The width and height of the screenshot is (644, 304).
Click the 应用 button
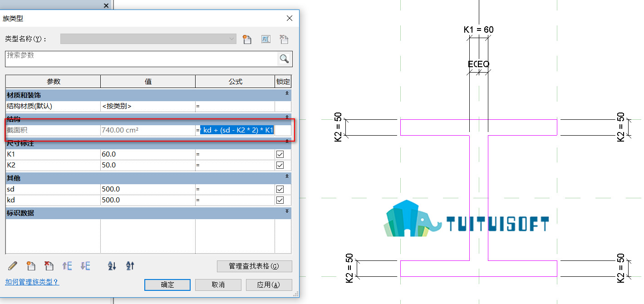click(269, 285)
